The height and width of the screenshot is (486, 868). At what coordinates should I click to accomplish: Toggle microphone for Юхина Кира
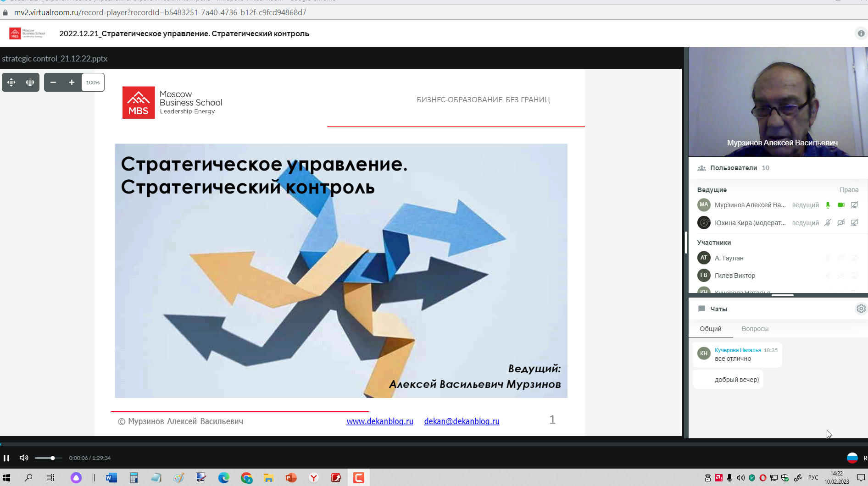click(828, 223)
